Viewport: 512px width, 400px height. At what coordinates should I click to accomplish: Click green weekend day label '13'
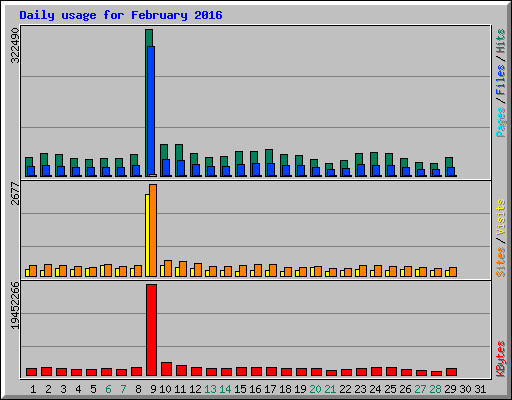coord(210,389)
